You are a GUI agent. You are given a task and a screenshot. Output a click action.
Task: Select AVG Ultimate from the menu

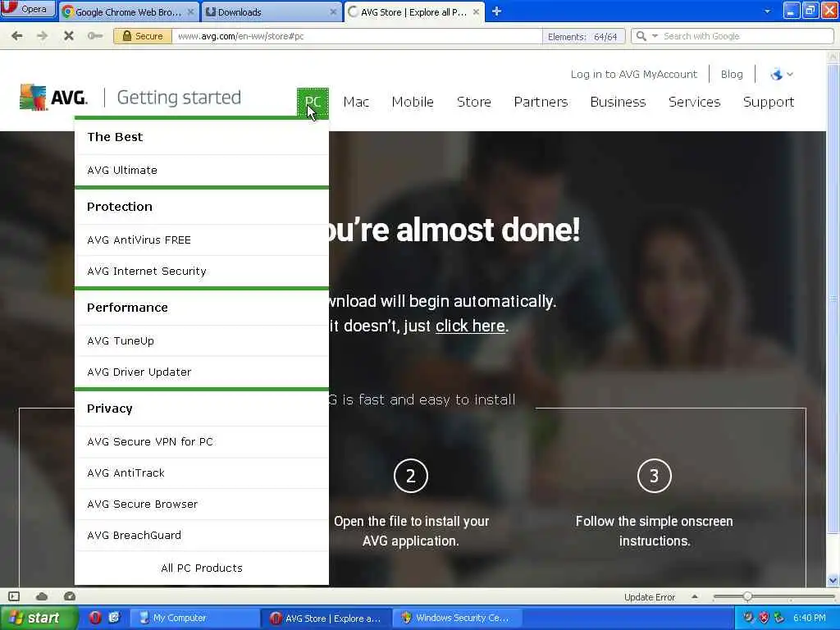pyautogui.click(x=202, y=171)
